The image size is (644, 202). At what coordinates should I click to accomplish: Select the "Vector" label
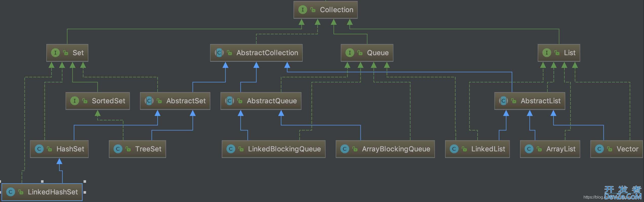tap(628, 149)
